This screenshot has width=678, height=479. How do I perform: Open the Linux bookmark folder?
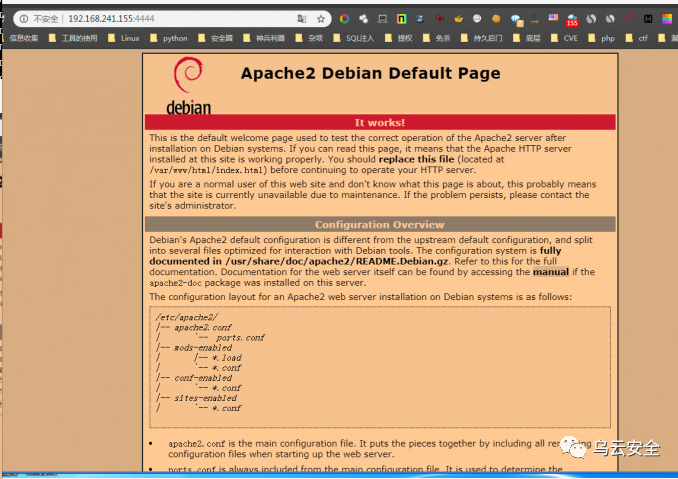(x=124, y=38)
